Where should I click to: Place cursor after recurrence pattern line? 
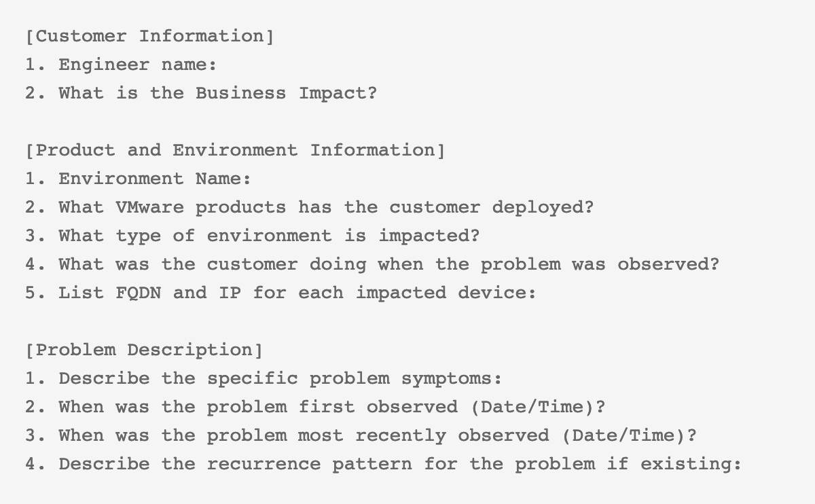pyautogui.click(x=742, y=464)
